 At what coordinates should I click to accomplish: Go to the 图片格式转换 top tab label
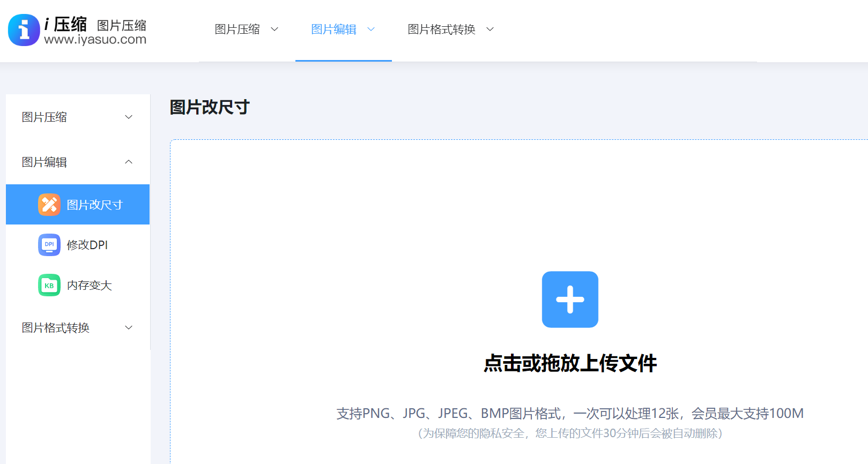tap(442, 29)
